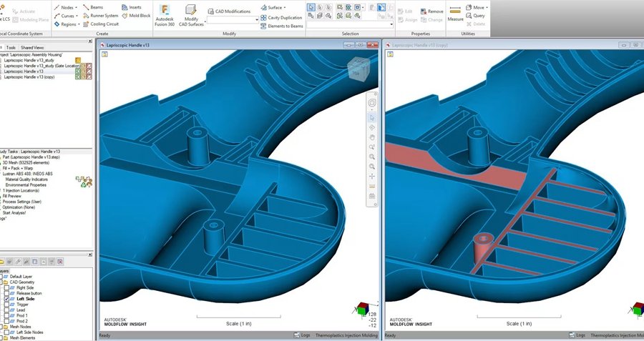Open the Regions dropdown arrow

click(x=79, y=24)
